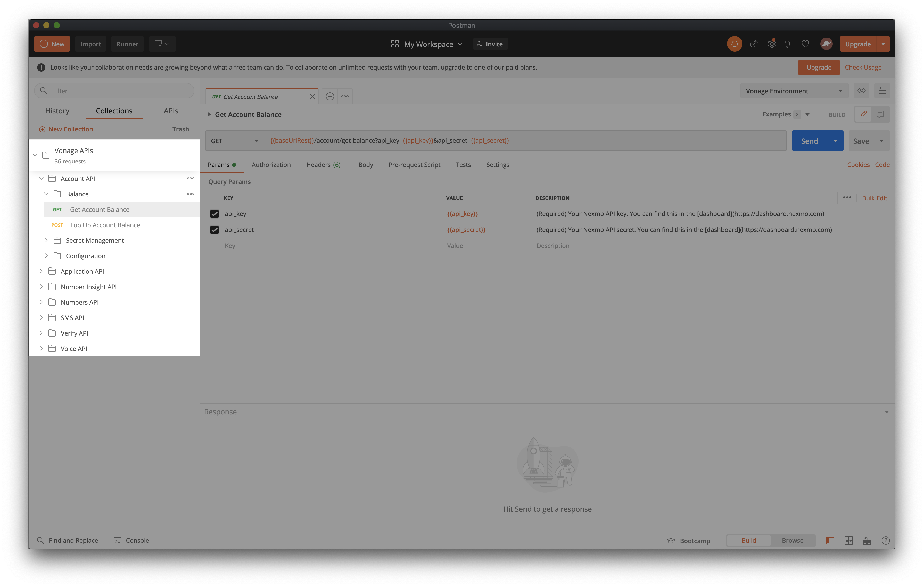924x587 pixels.
Task: Open the GET method dropdown
Action: click(235, 141)
